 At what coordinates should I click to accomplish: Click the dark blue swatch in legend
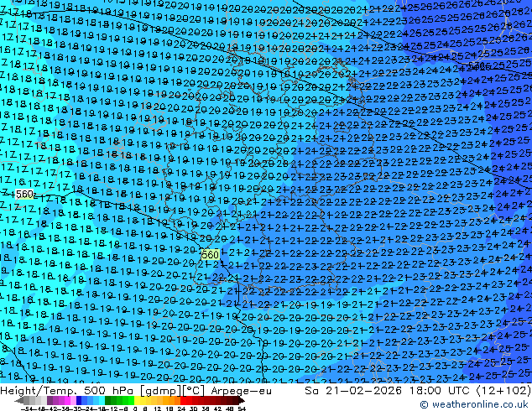coord(79,400)
